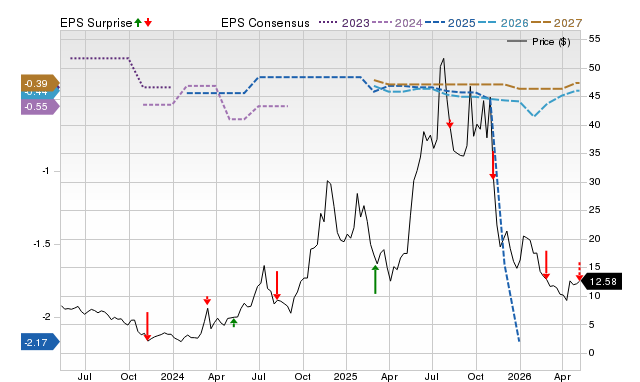Click the 2024 label on the time axis

point(172,376)
